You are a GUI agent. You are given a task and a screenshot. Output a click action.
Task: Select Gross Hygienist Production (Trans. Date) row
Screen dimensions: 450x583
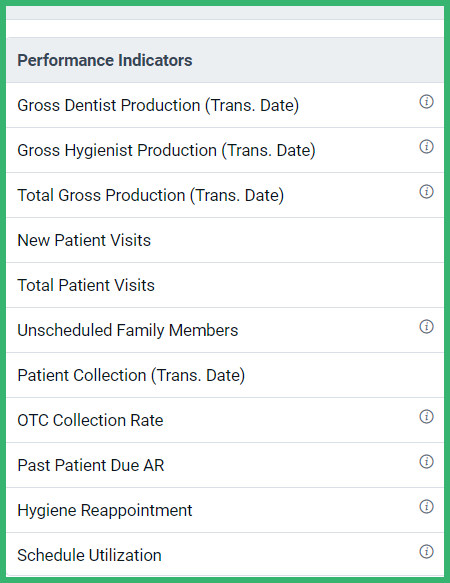pyautogui.click(x=225, y=150)
